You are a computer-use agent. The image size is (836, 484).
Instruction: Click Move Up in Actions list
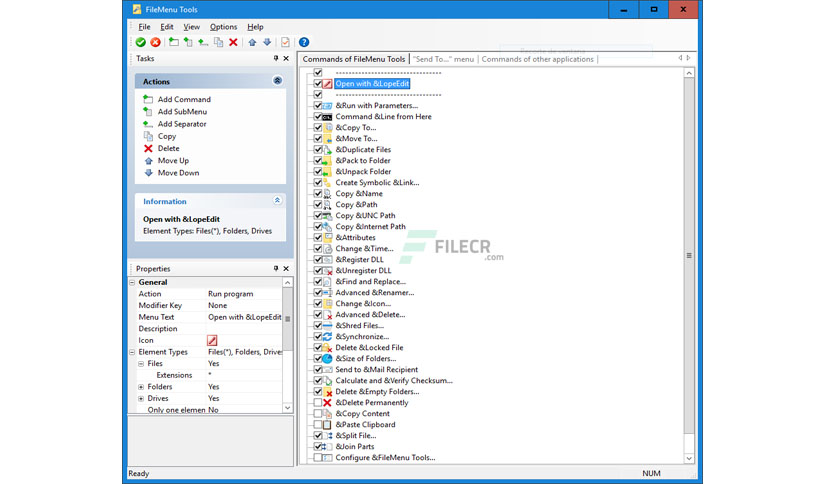click(x=173, y=160)
